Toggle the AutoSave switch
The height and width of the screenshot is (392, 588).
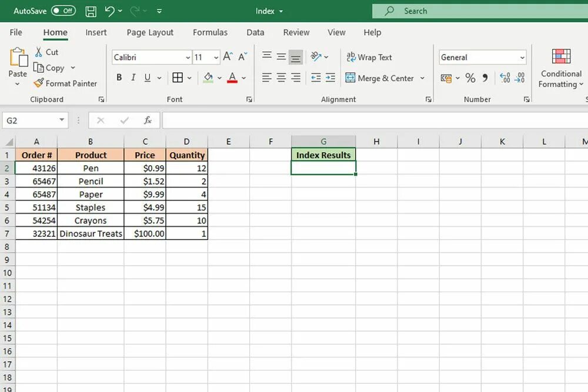point(64,11)
